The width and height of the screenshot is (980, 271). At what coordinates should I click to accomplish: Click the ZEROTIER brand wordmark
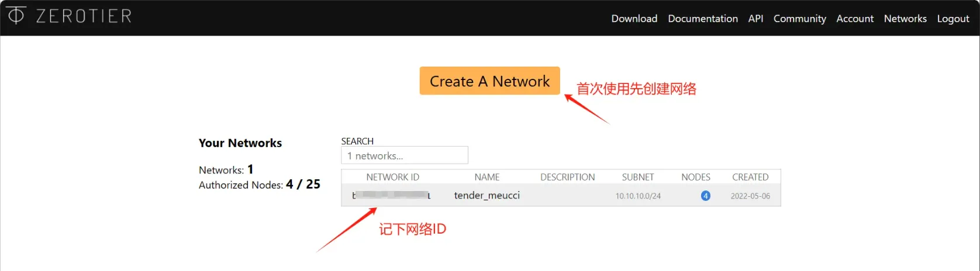coord(84,16)
